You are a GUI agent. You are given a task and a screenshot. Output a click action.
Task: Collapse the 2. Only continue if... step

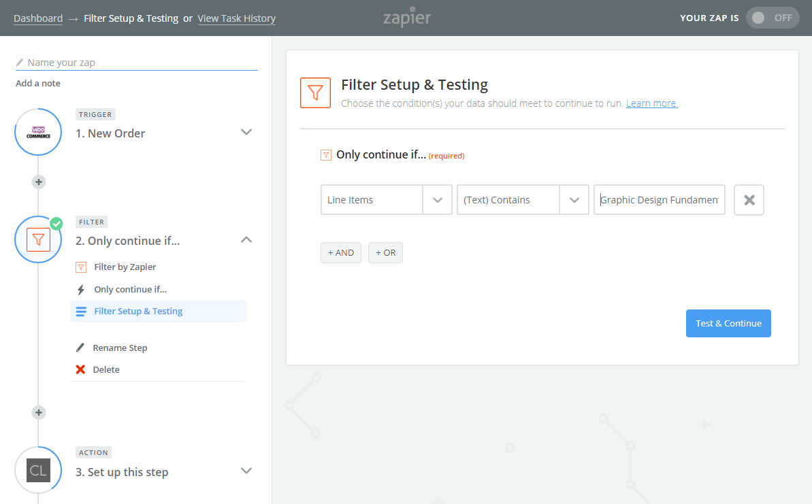(x=246, y=239)
